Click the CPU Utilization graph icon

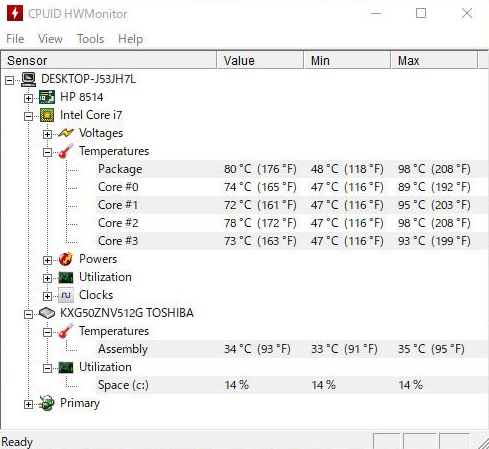[66, 277]
